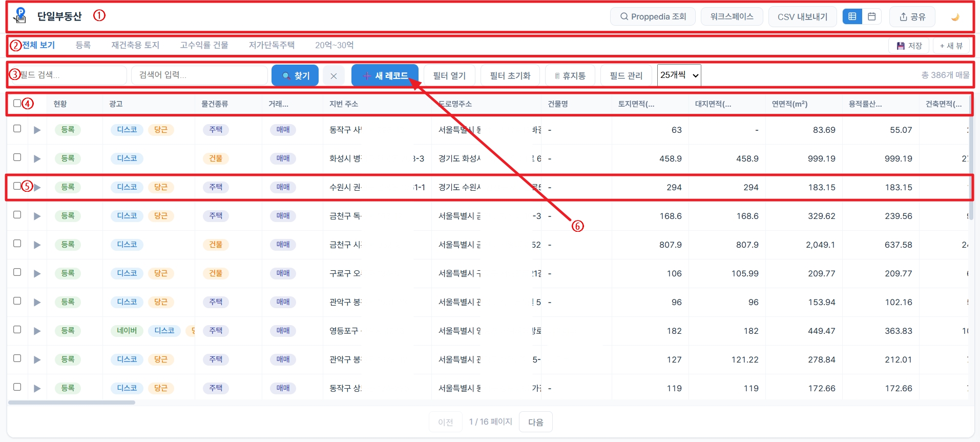Click the horizontal table scrollbar
This screenshot has height=442, width=980.
72,403
